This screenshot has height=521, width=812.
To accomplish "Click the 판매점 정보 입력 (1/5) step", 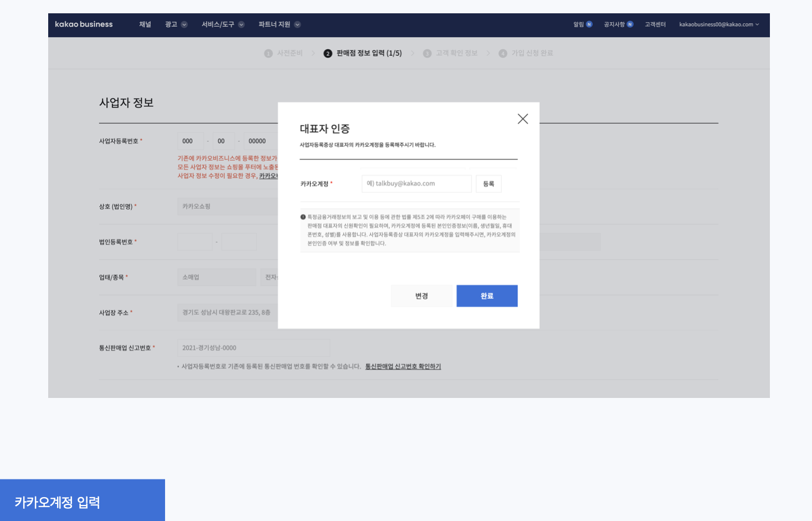I will pos(363,53).
